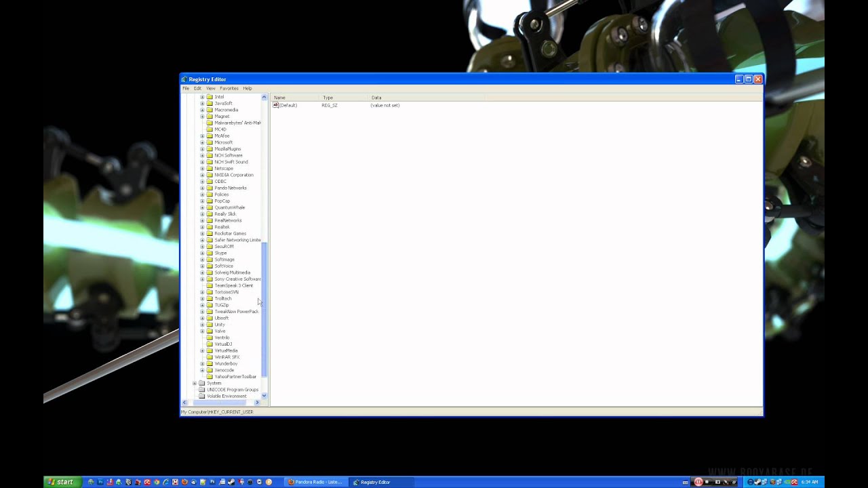Expand the Xenocode key
Screen dimensions: 868x488
click(202, 370)
